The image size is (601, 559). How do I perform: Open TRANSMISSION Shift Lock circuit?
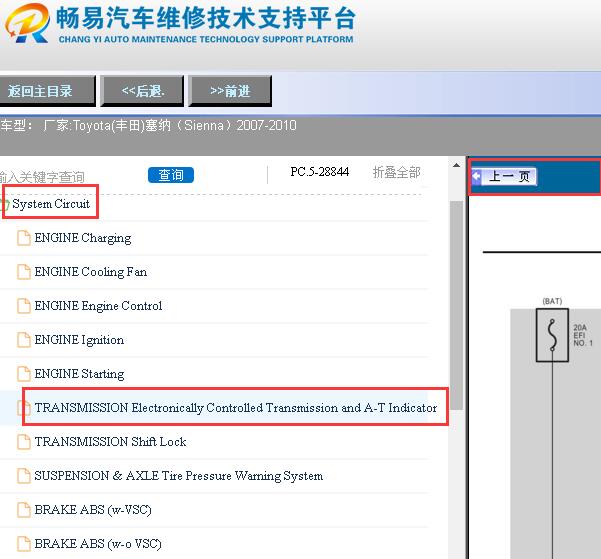pos(110,442)
